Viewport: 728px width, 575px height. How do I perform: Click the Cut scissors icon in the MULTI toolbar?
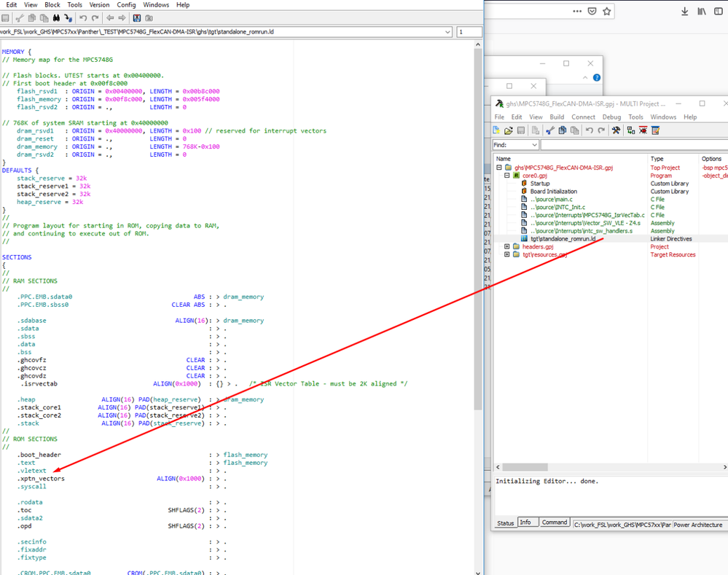click(x=550, y=130)
